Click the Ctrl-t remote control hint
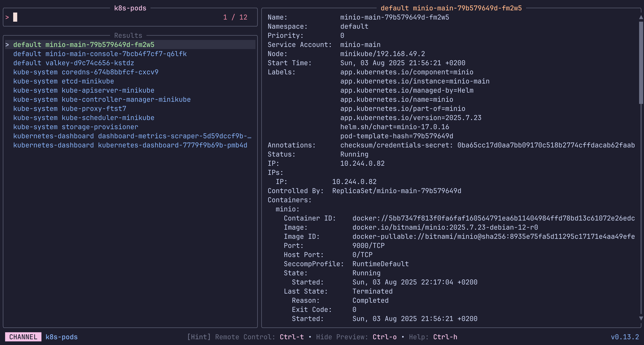 coord(292,337)
